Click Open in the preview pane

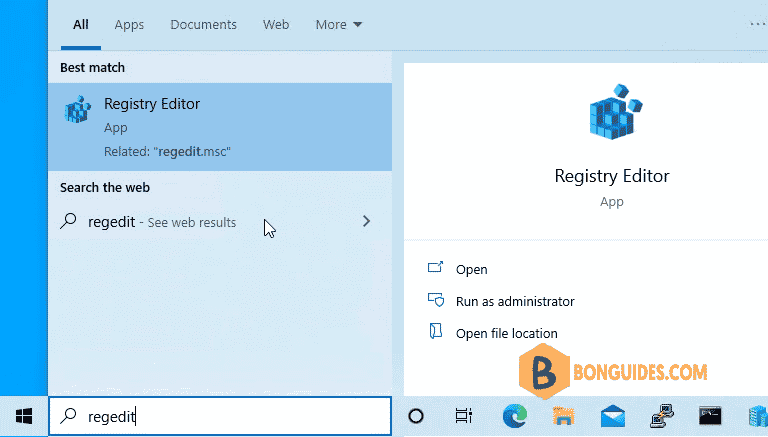click(x=471, y=269)
